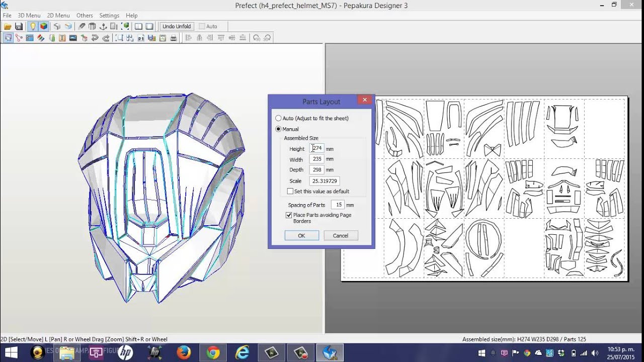Click the anchor icon in the toolbar
644x362 pixels.
[x=103, y=26]
